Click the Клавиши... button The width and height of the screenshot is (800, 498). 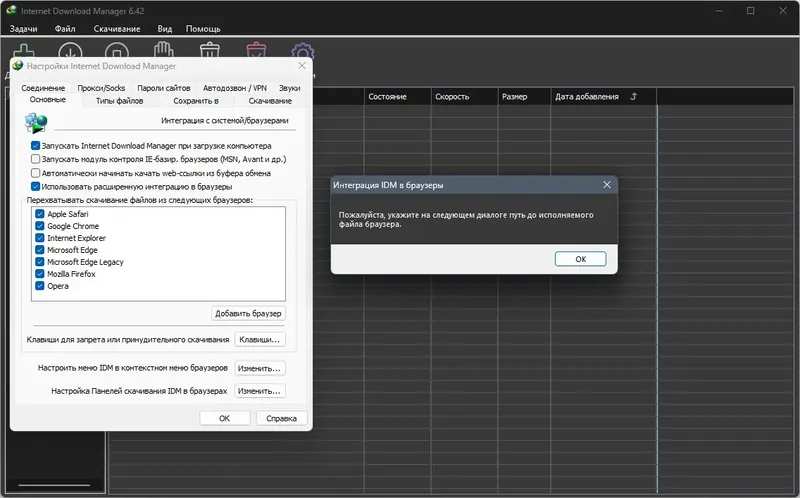260,339
